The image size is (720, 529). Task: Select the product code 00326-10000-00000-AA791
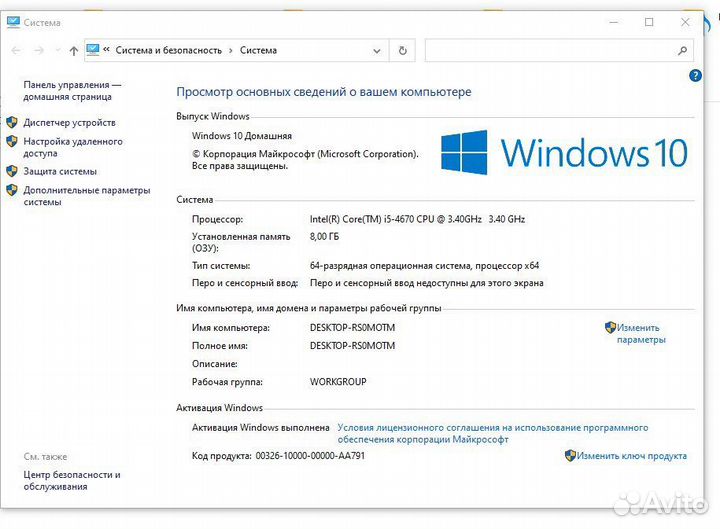click(x=310, y=456)
